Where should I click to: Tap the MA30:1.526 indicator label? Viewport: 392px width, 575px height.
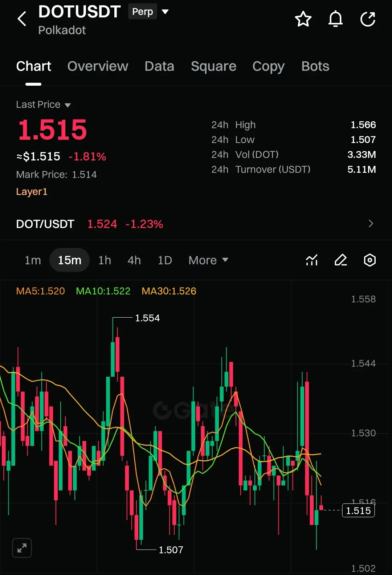point(169,291)
